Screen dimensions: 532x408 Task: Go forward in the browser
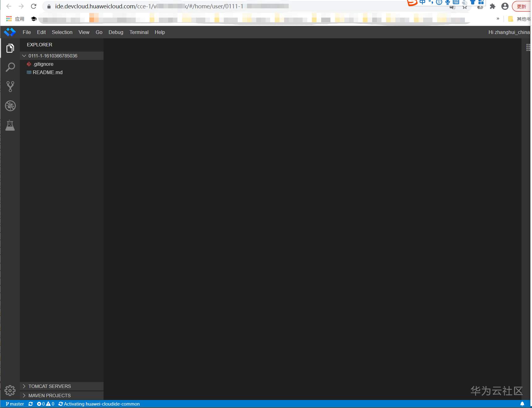(x=21, y=6)
